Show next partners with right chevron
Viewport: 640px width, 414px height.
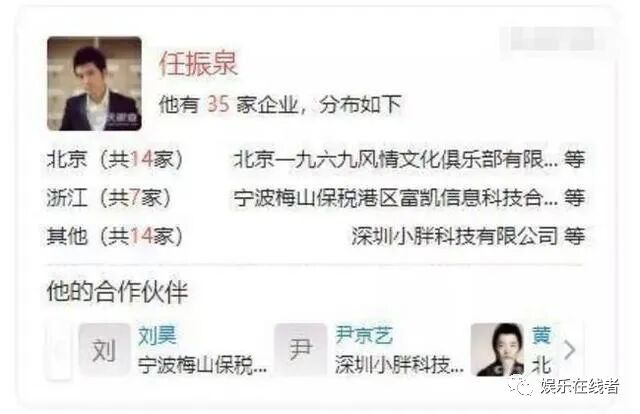[x=570, y=350]
